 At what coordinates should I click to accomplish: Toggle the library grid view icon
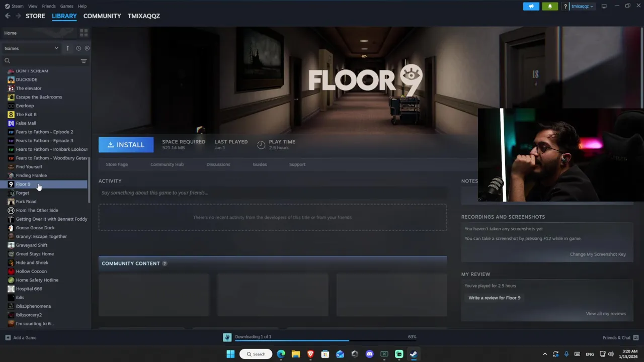coord(84,33)
